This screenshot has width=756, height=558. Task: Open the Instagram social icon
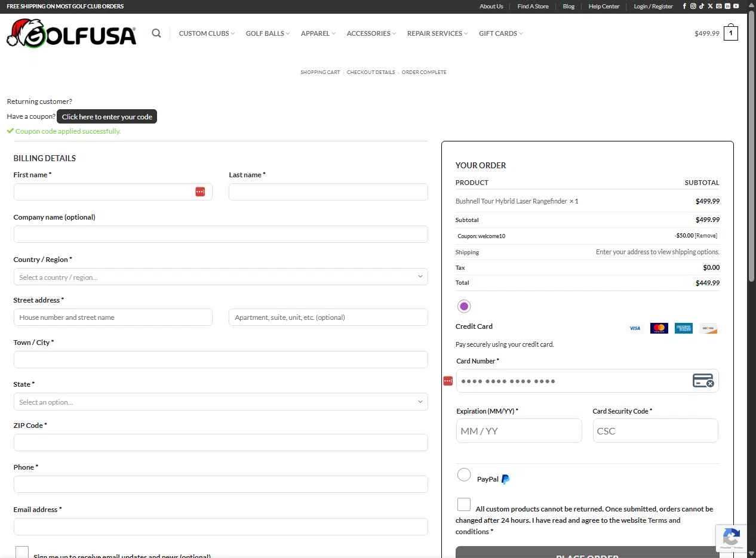pos(693,6)
